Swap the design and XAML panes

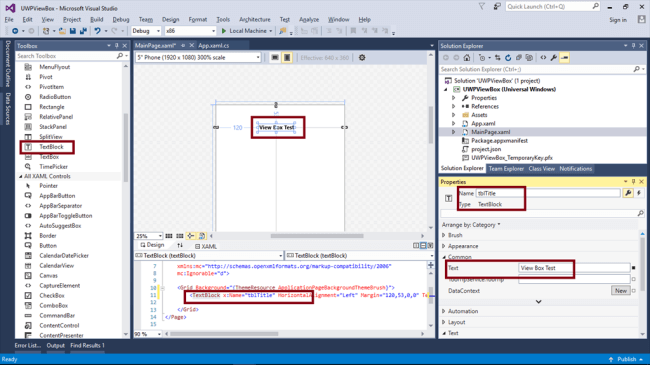click(x=180, y=246)
